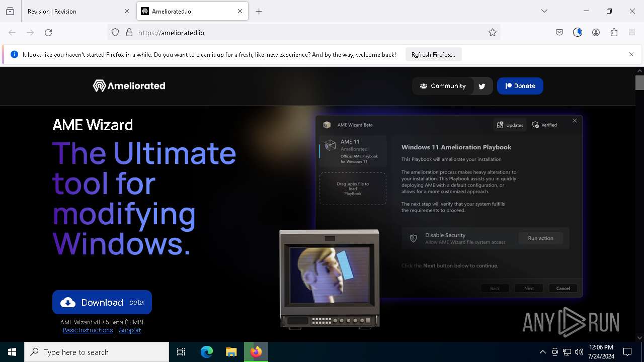Open the Windows notification center icon
Viewport: 644px width, 362px height.
[627, 352]
